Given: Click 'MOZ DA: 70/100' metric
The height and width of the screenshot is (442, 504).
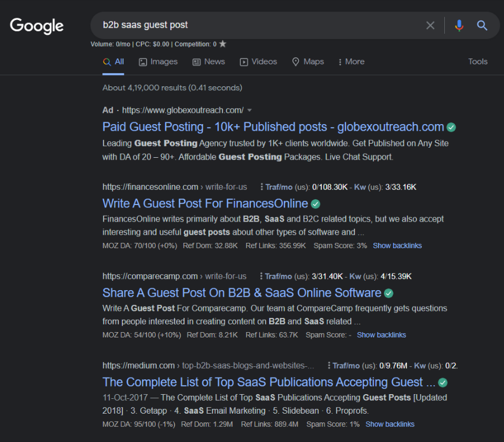Looking at the screenshot, I should [140, 246].
